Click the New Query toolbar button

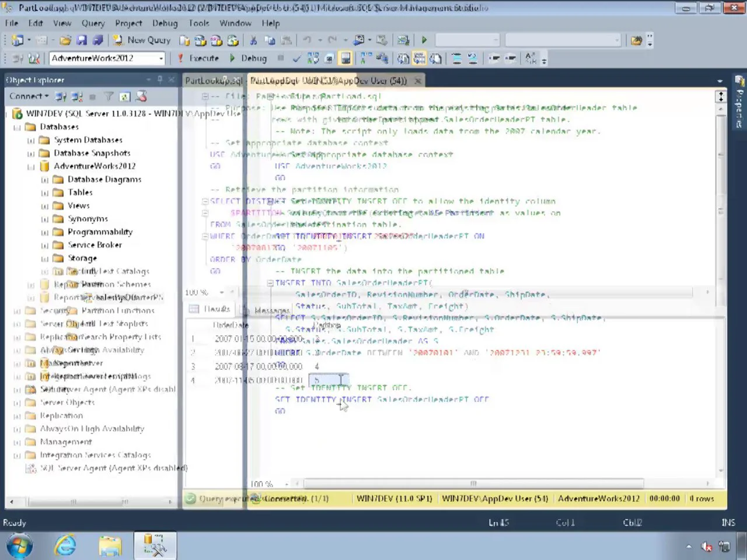142,40
